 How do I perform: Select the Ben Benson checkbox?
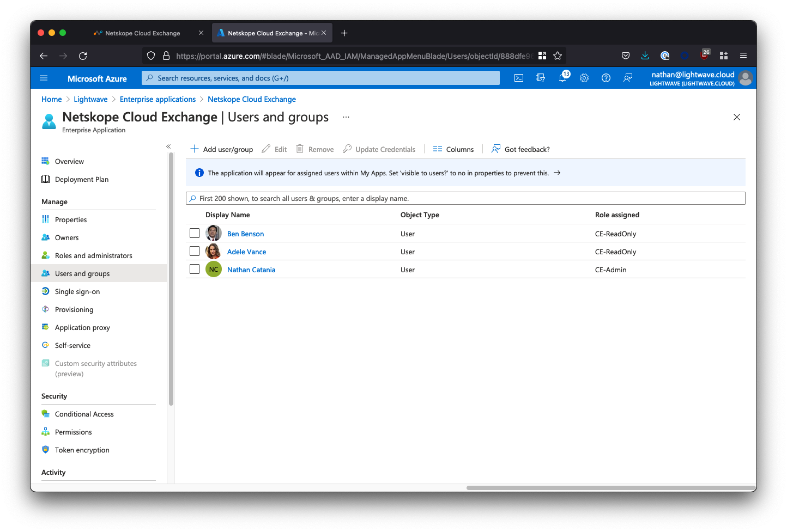coord(195,233)
